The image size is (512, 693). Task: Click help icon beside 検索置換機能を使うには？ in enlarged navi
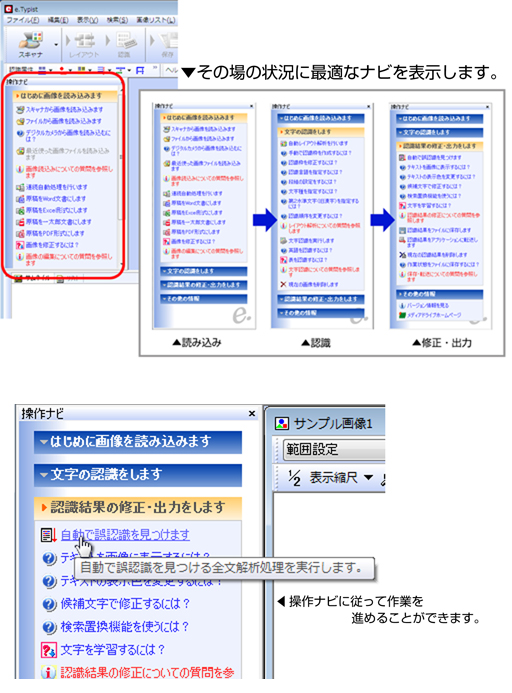click(49, 627)
